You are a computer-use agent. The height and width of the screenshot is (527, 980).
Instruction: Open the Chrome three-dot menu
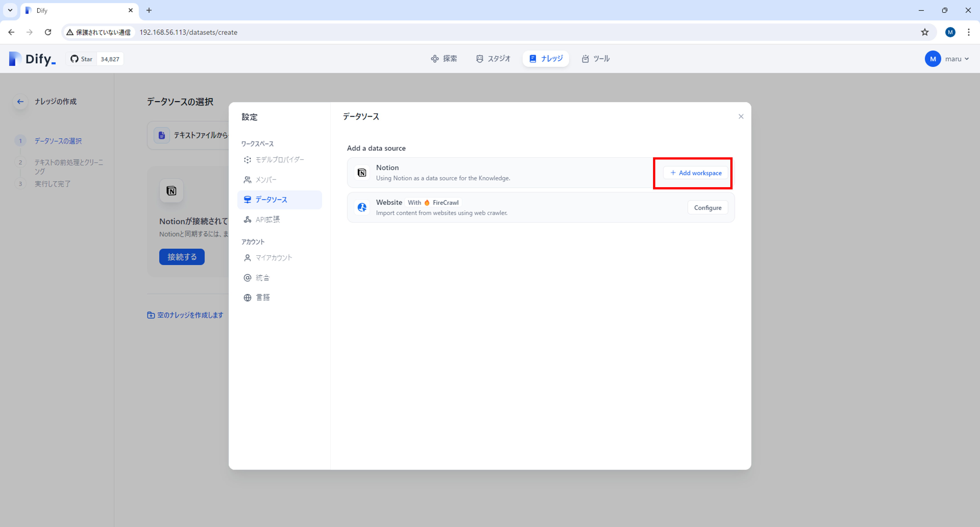pos(968,32)
